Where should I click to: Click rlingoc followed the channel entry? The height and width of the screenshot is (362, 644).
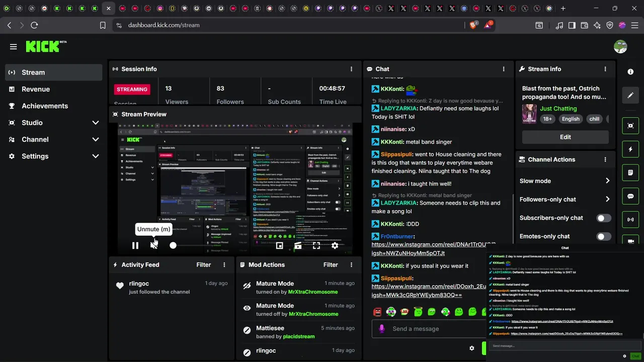(x=173, y=288)
